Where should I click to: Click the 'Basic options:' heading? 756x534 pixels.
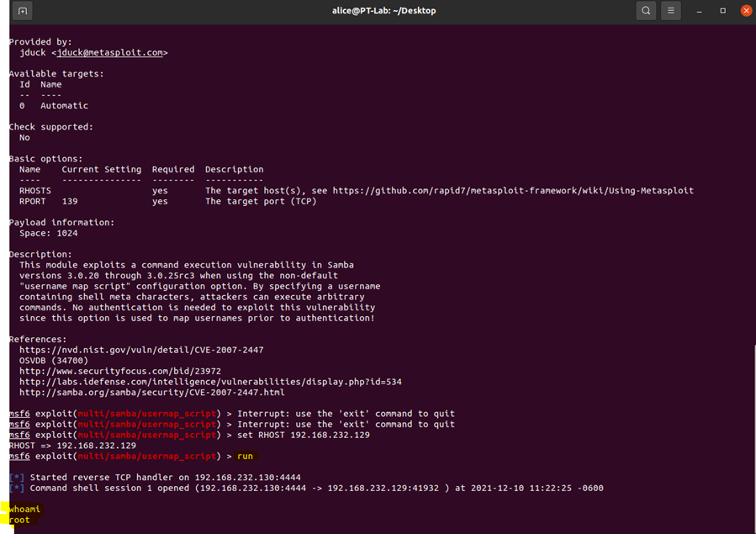tap(45, 159)
